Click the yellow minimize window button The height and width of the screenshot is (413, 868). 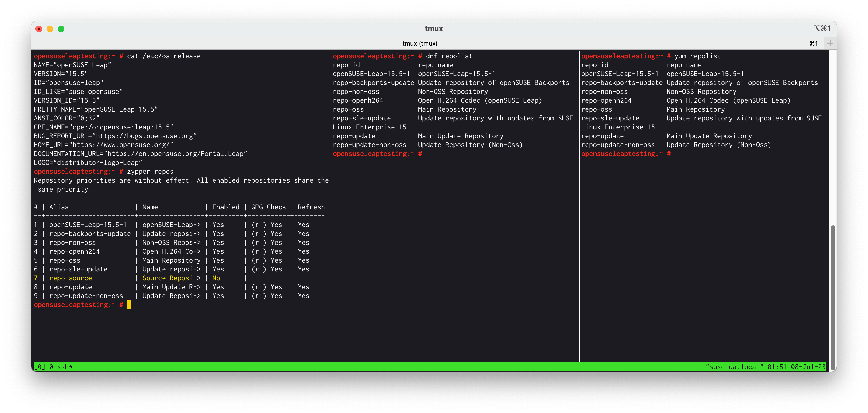click(x=50, y=29)
